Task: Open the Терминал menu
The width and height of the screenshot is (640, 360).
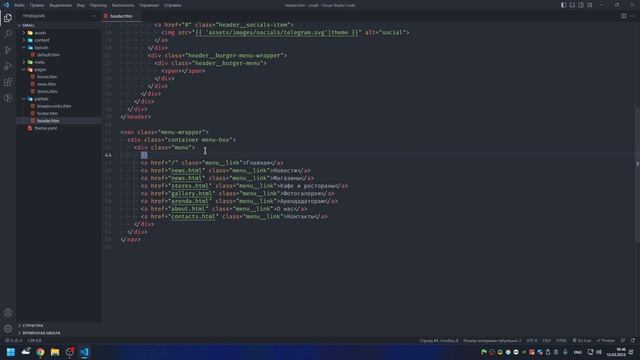Action: point(149,5)
